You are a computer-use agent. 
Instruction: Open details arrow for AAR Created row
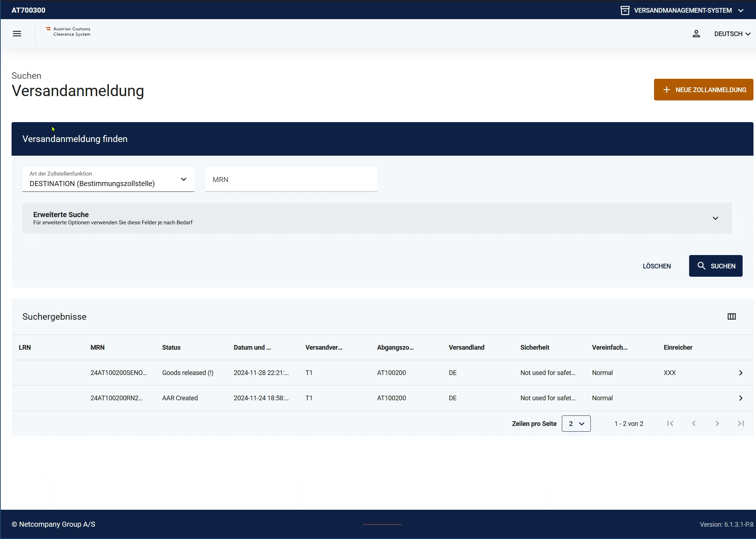point(740,398)
